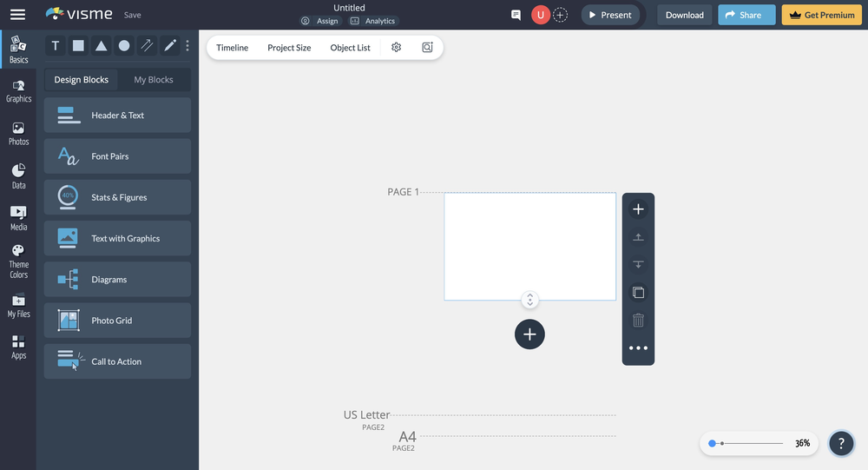Viewport: 868px width, 470px height.
Task: Open Header & Text design blocks
Action: 117,116
